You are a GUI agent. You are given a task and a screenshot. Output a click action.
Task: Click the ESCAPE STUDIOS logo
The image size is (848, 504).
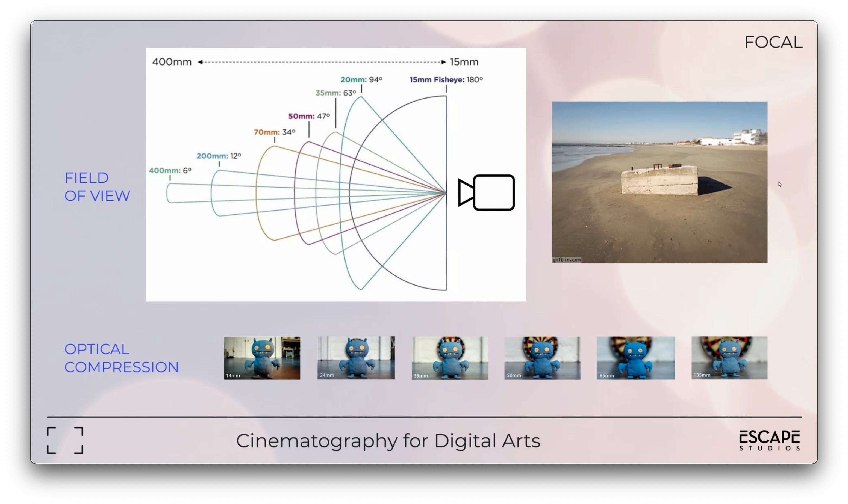[769, 440]
